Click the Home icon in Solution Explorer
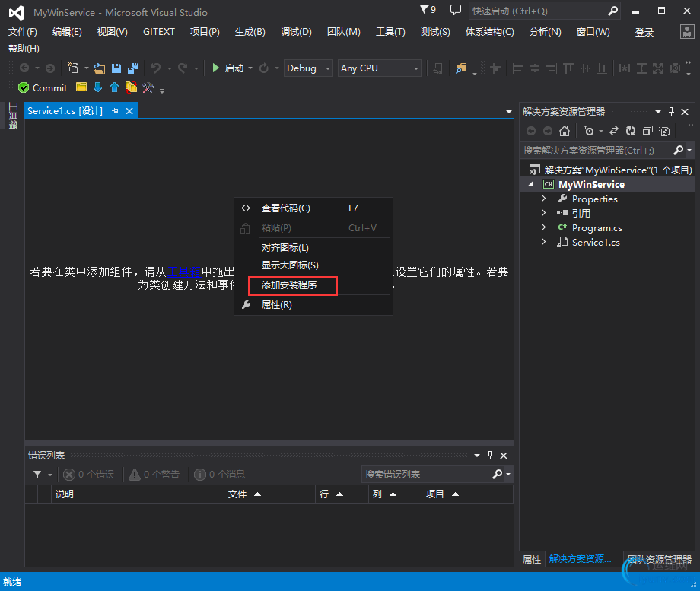Viewport: 700px width, 591px height. [565, 131]
